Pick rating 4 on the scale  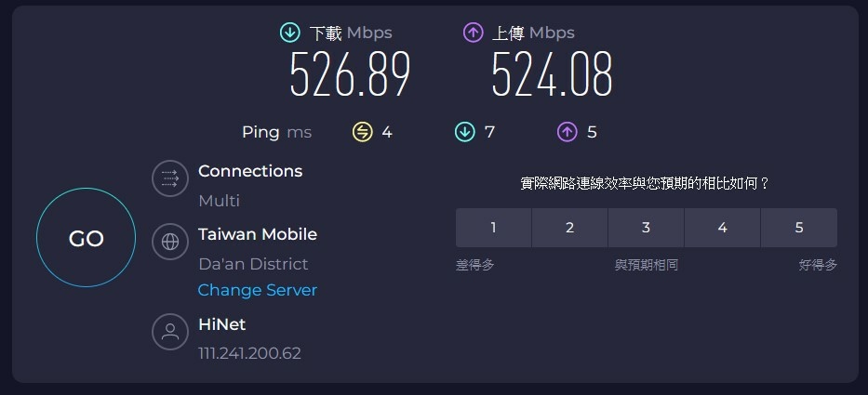722,228
